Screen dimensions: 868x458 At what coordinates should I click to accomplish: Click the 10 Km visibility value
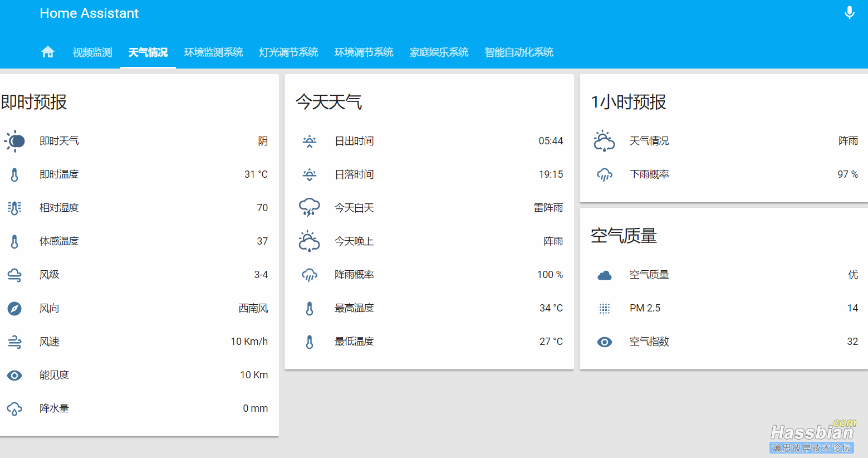(254, 375)
